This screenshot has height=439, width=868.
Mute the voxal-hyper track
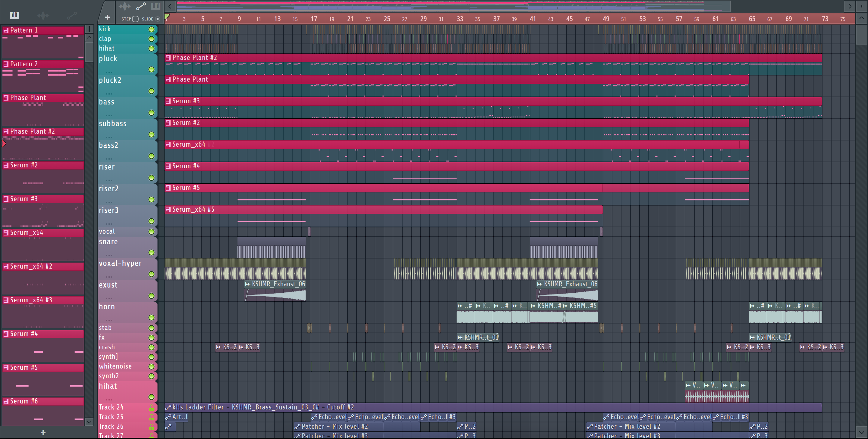[x=151, y=274]
